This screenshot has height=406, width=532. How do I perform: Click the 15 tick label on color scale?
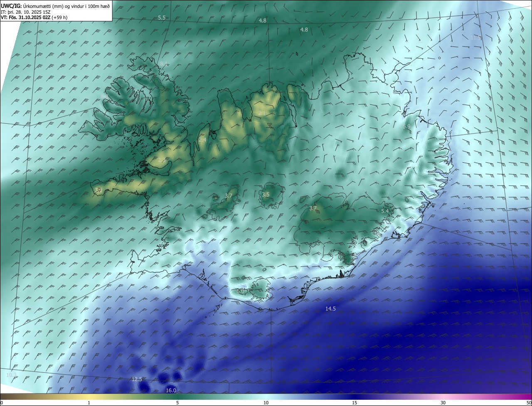click(x=355, y=403)
